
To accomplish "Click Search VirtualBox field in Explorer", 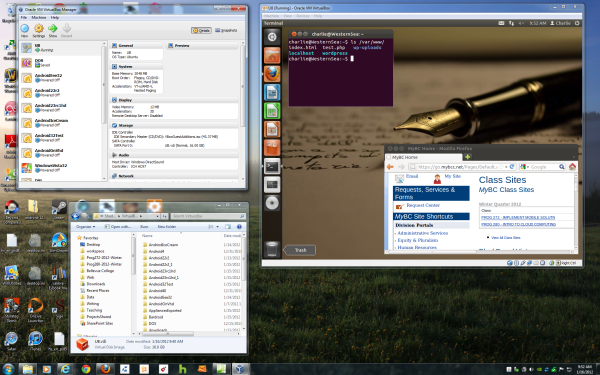I will pyautogui.click(x=208, y=216).
